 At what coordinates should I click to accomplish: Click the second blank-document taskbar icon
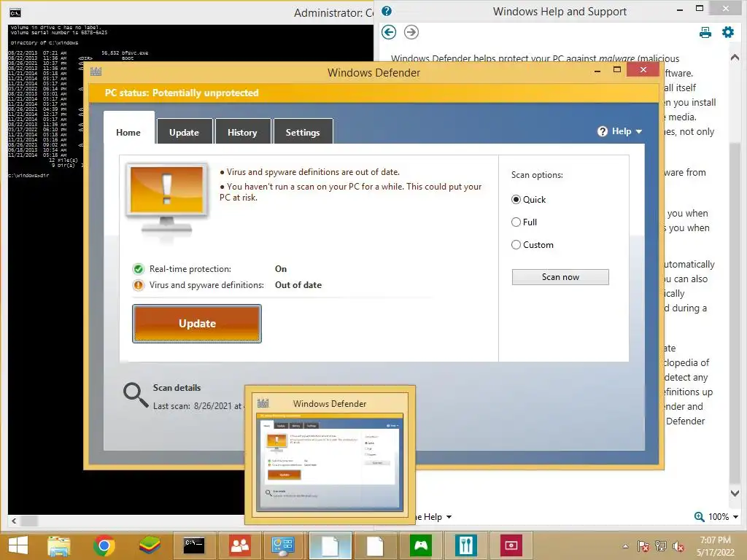coord(375,545)
